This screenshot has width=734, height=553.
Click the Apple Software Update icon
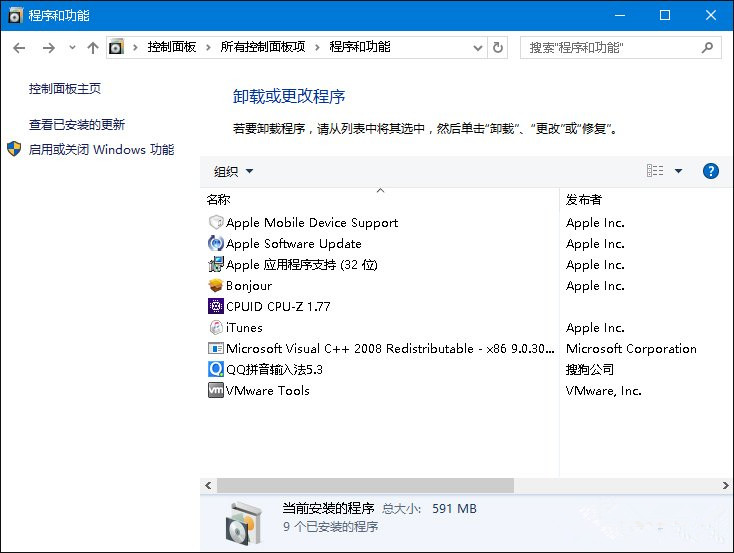point(215,244)
